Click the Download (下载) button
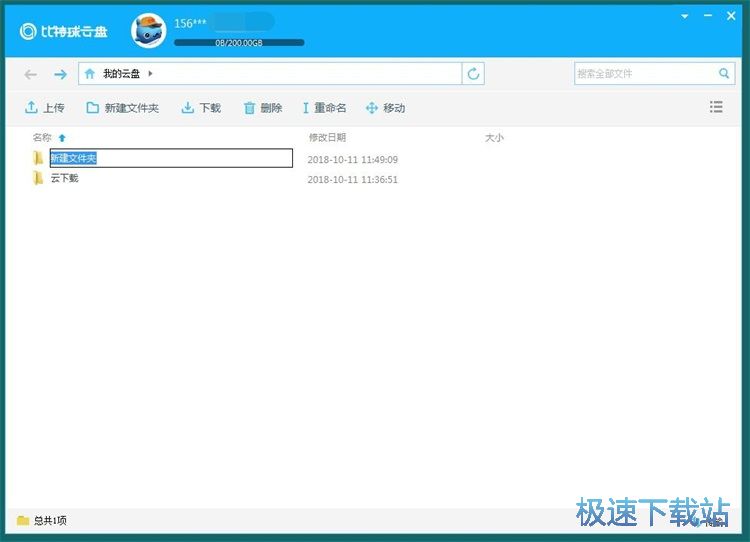 (201, 108)
